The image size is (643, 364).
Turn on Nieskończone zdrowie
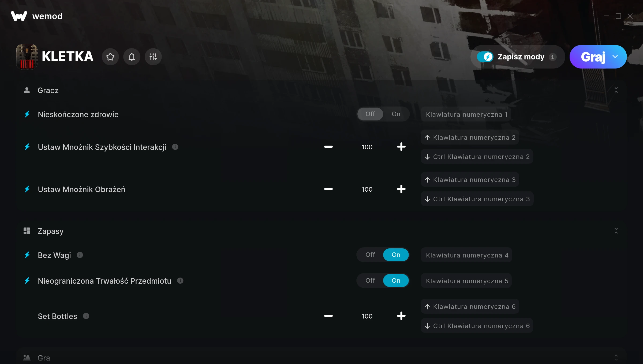coord(396,114)
